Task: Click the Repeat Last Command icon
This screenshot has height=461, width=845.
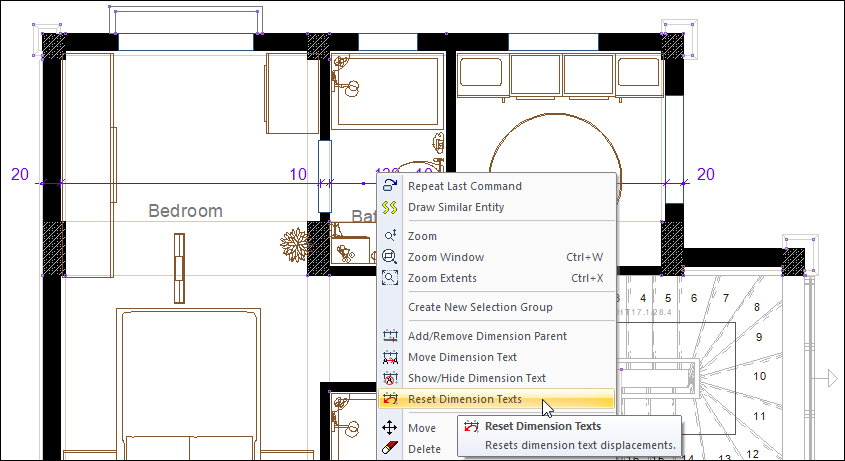Action: tap(391, 186)
